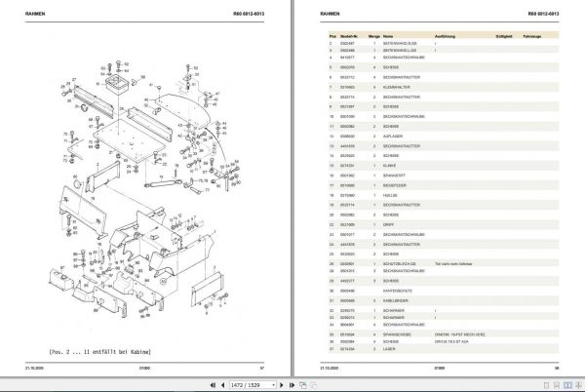The image size is (585, 392).
Task: Click the greyed next view icon
Action: 313,385
